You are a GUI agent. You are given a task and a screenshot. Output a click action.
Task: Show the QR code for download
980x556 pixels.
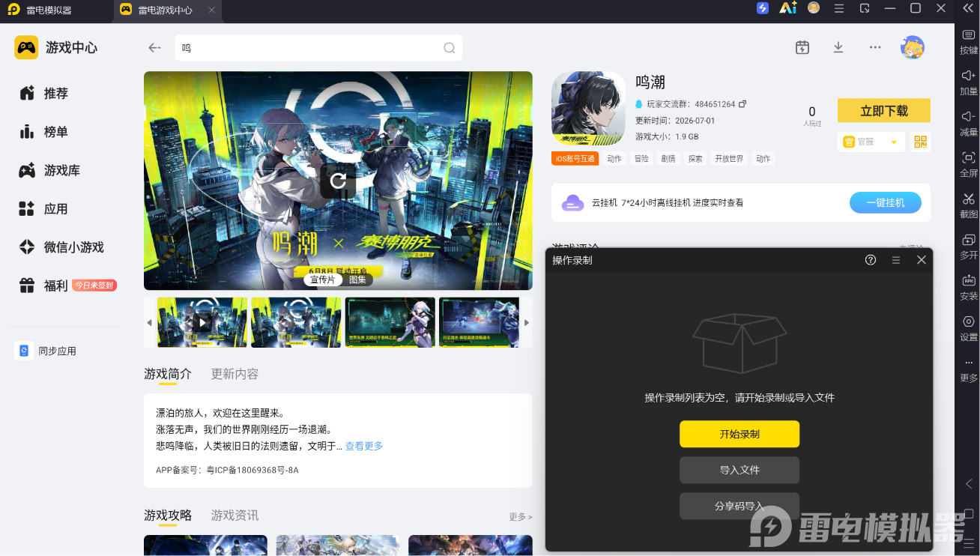pyautogui.click(x=921, y=142)
